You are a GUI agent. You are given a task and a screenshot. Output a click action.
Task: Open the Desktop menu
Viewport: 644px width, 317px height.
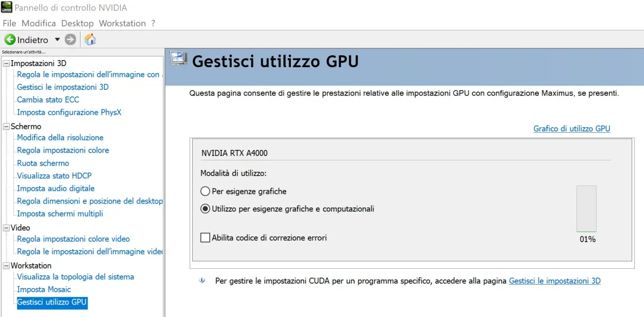click(x=77, y=23)
